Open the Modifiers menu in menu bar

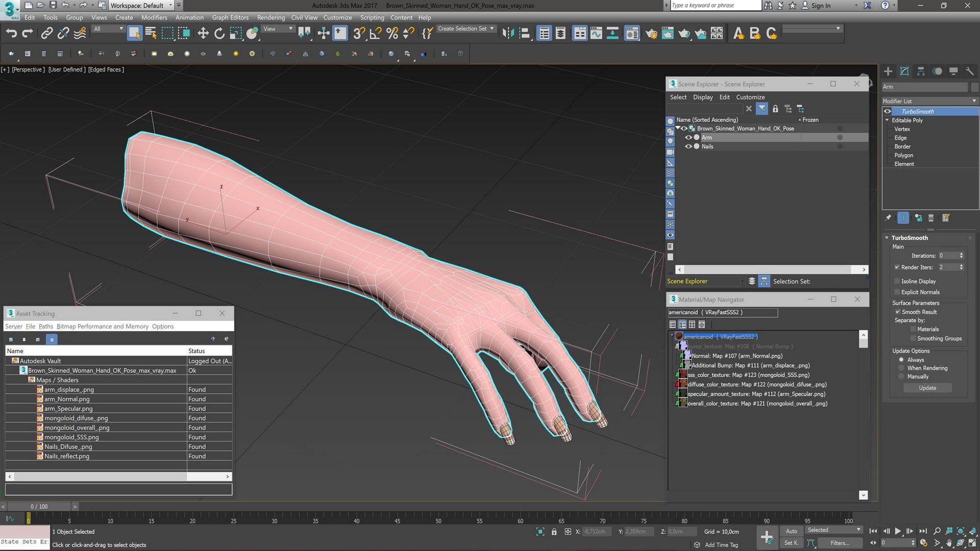[154, 16]
